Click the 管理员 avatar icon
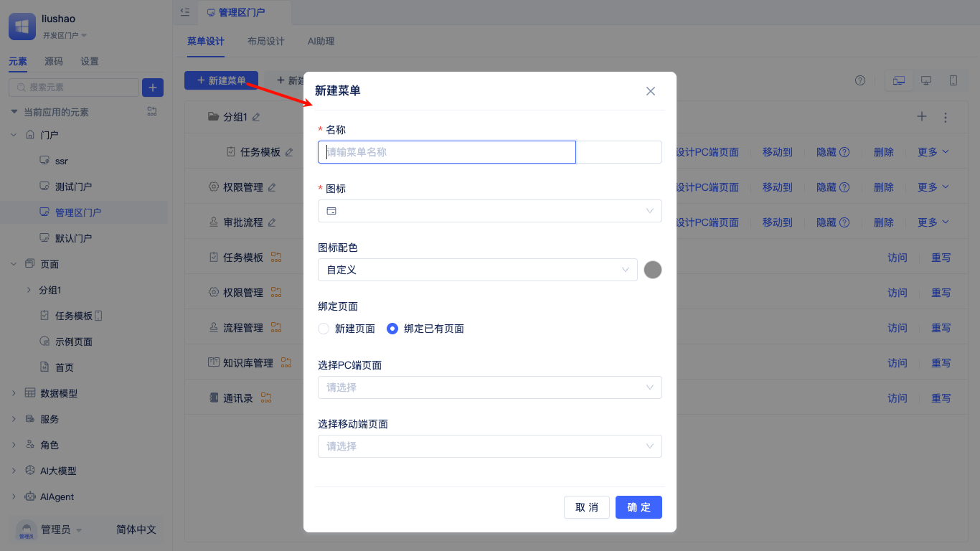 coord(27,530)
